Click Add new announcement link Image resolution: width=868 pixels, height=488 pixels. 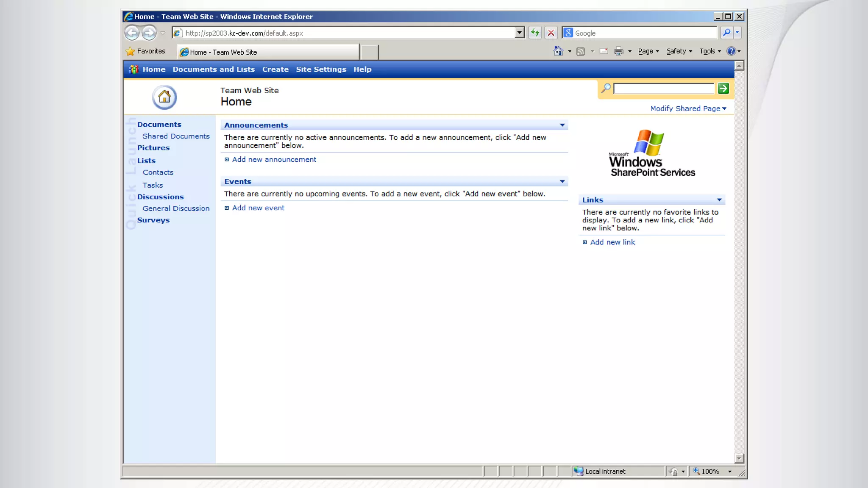(274, 160)
